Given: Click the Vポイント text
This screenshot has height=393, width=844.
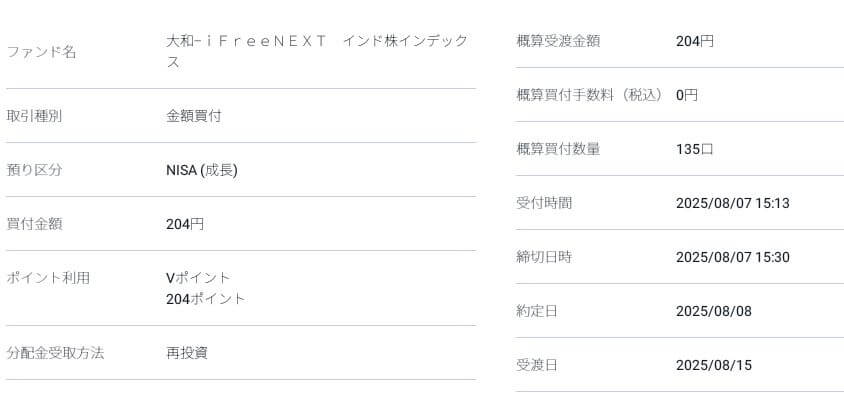Looking at the screenshot, I should (x=198, y=278).
